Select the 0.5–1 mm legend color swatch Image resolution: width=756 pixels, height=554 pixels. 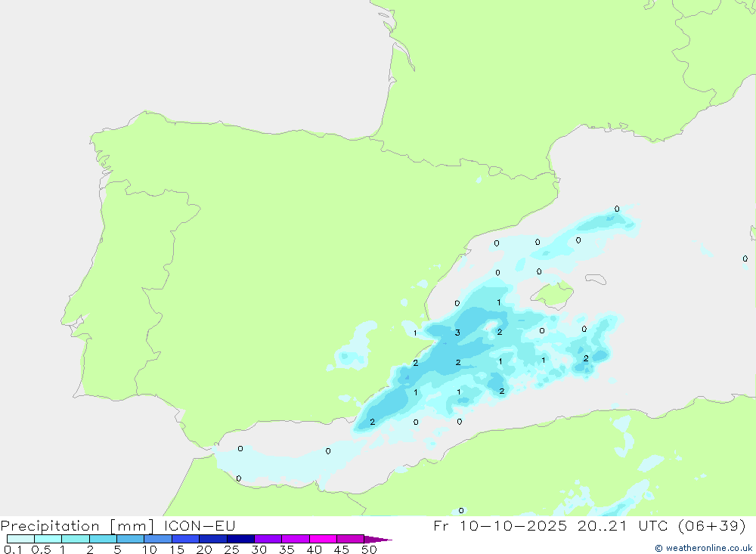pyautogui.click(x=48, y=539)
